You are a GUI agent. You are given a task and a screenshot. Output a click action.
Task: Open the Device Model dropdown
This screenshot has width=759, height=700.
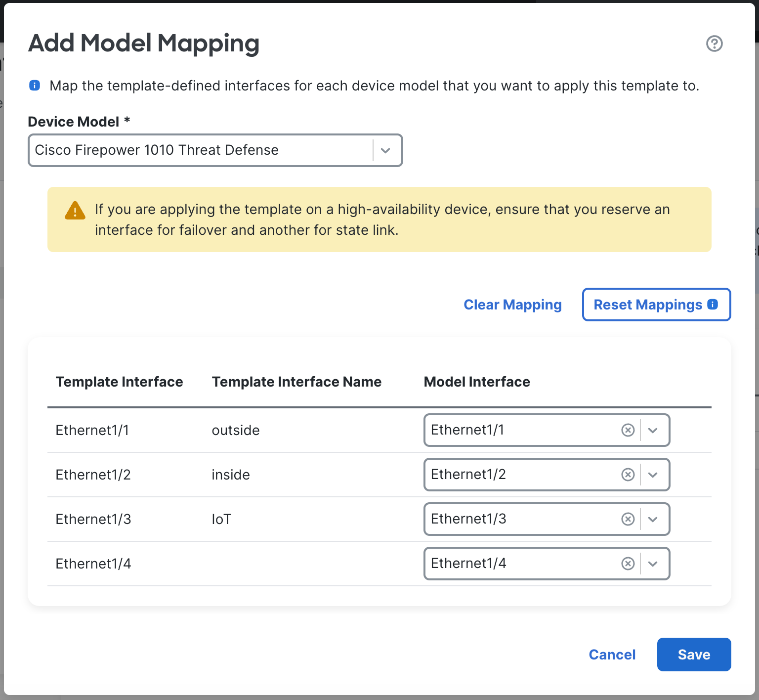tap(386, 150)
